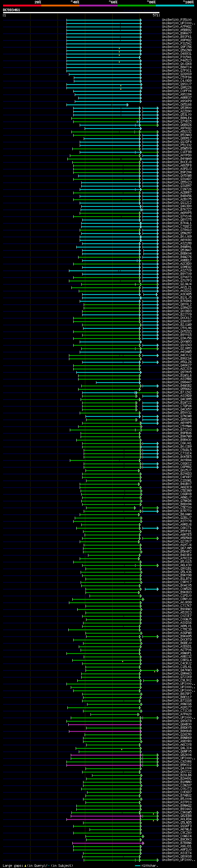
Task: Click the white query ruler bar
Action: 81,13
